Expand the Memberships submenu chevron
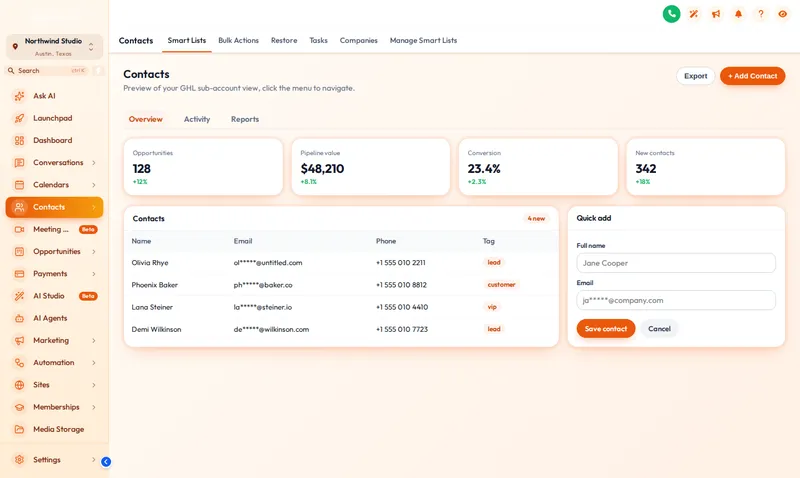 click(x=94, y=407)
